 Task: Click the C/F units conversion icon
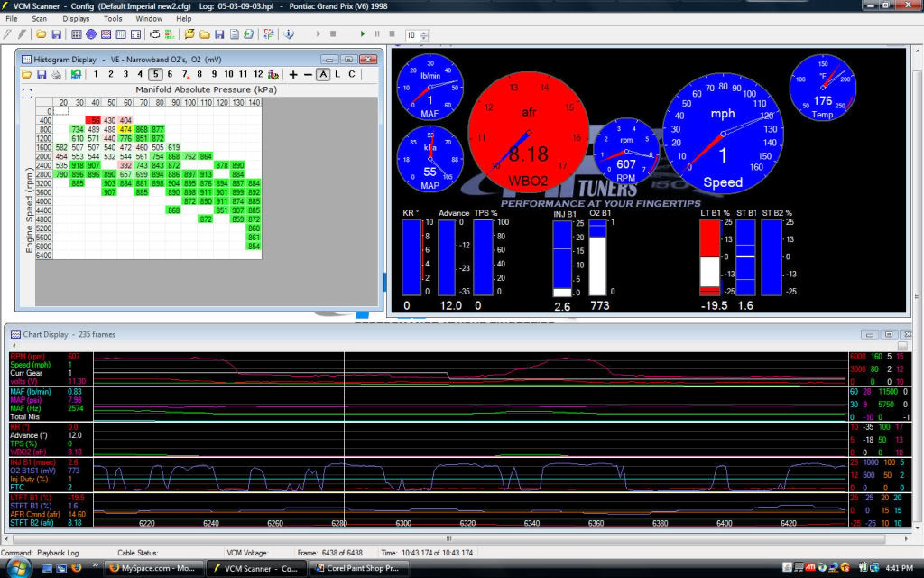pos(269,34)
